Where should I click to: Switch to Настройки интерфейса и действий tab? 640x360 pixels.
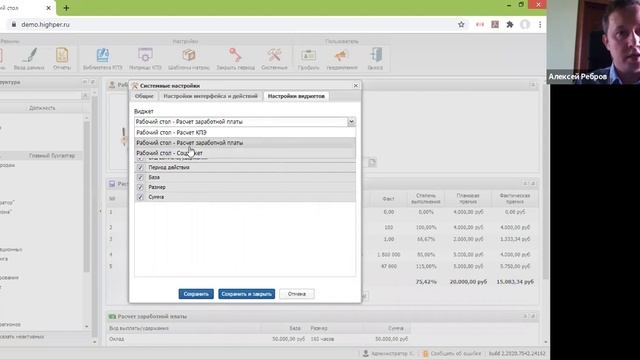210,96
